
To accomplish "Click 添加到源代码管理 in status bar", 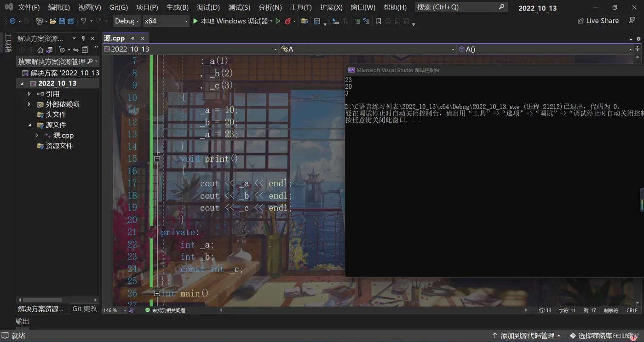I will pos(527,336).
